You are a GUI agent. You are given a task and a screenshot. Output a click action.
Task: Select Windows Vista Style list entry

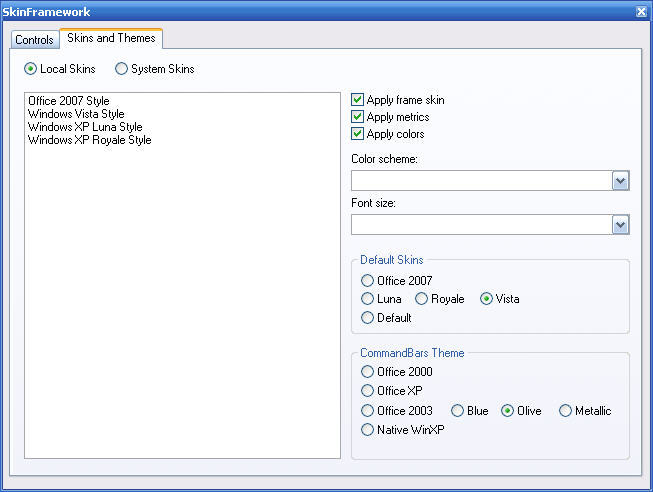(76, 114)
